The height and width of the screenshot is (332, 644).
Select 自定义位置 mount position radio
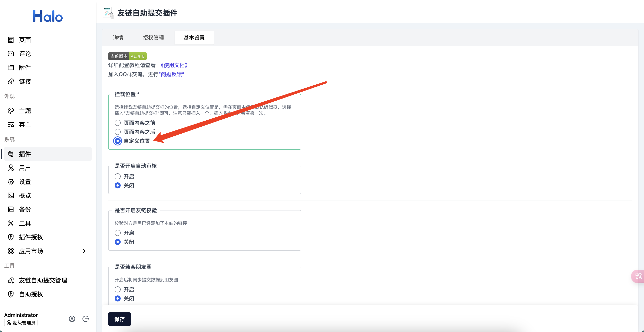pyautogui.click(x=117, y=141)
